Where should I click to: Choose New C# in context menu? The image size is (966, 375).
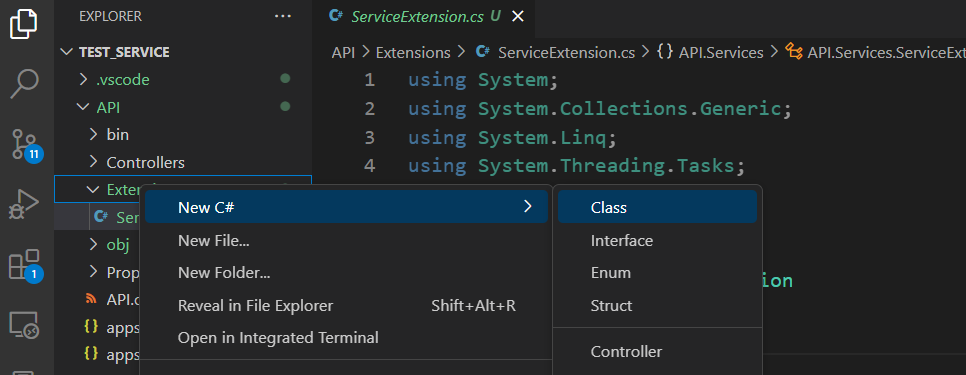click(346, 208)
